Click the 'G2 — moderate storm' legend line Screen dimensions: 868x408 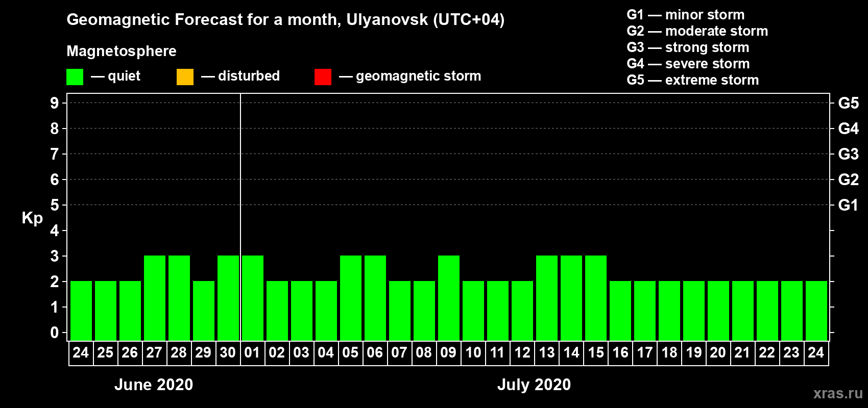[697, 31]
